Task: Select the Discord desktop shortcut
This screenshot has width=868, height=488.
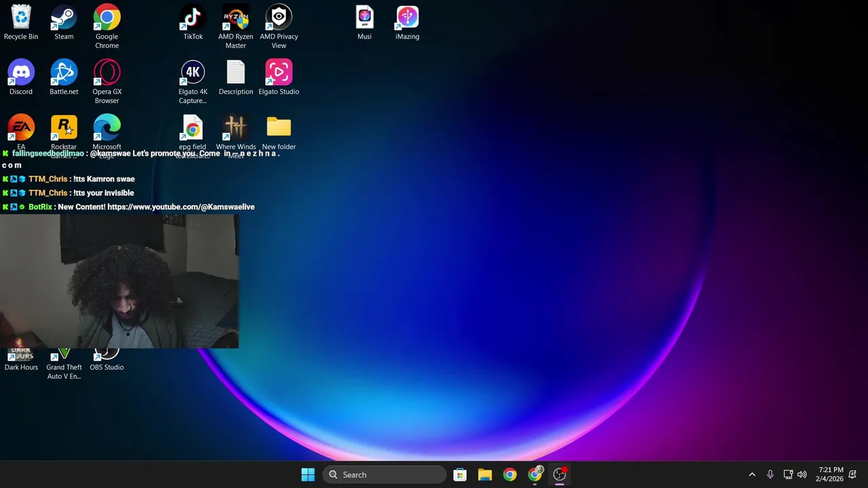Action: click(x=21, y=77)
